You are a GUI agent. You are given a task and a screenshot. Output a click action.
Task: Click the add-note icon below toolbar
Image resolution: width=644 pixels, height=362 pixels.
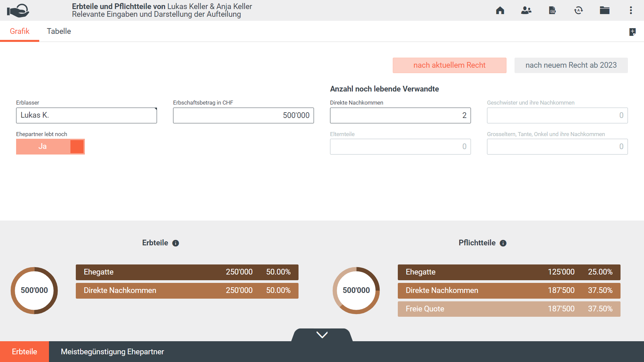[632, 32]
